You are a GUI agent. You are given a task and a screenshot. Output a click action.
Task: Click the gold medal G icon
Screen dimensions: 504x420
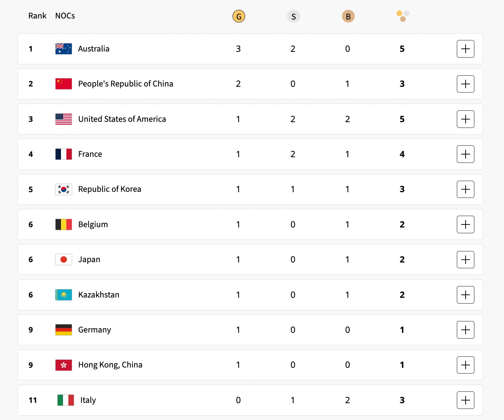239,16
